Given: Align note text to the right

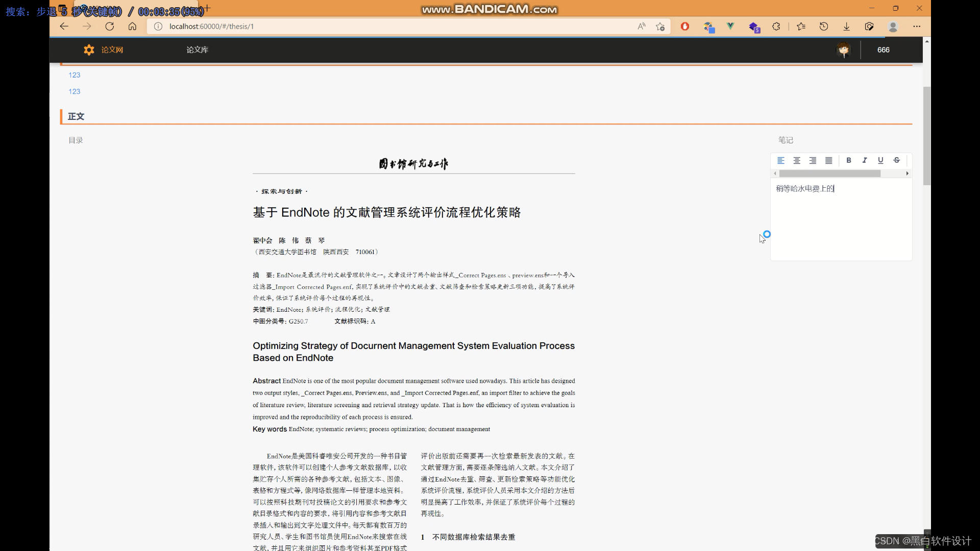Looking at the screenshot, I should pos(813,160).
